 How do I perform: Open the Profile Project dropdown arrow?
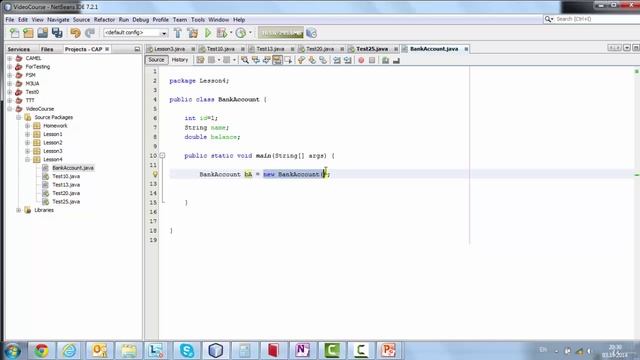tap(250, 33)
